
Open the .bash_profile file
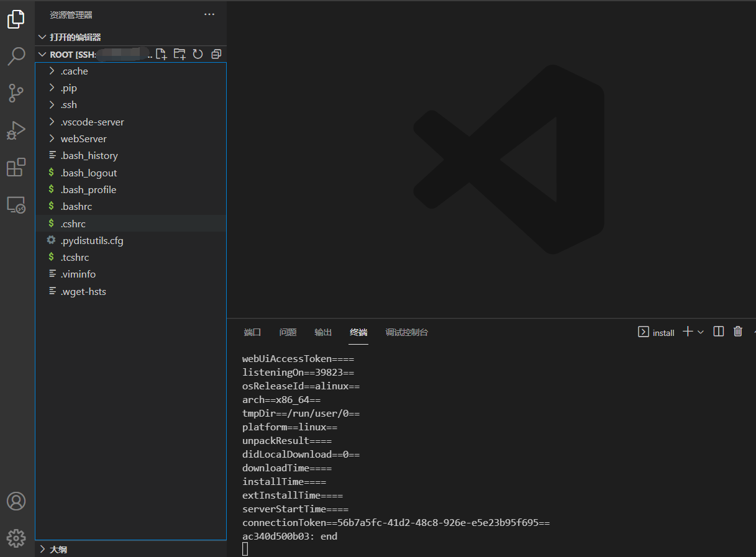click(131, 190)
